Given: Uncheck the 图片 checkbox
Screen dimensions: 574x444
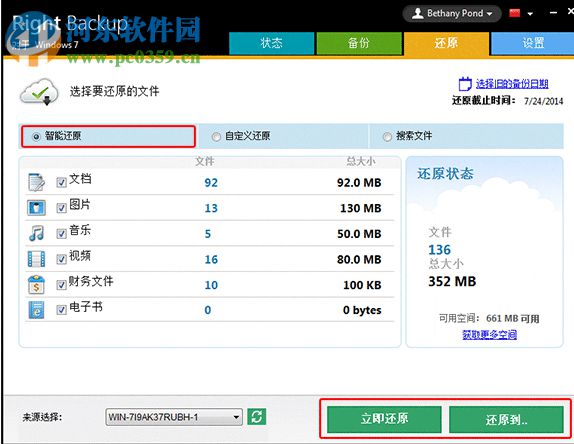Looking at the screenshot, I should (61, 208).
